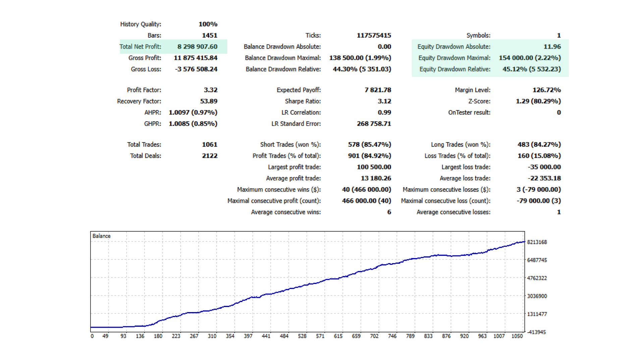
Task: Click the Recovery Factor value 53.89
Action: tap(209, 101)
